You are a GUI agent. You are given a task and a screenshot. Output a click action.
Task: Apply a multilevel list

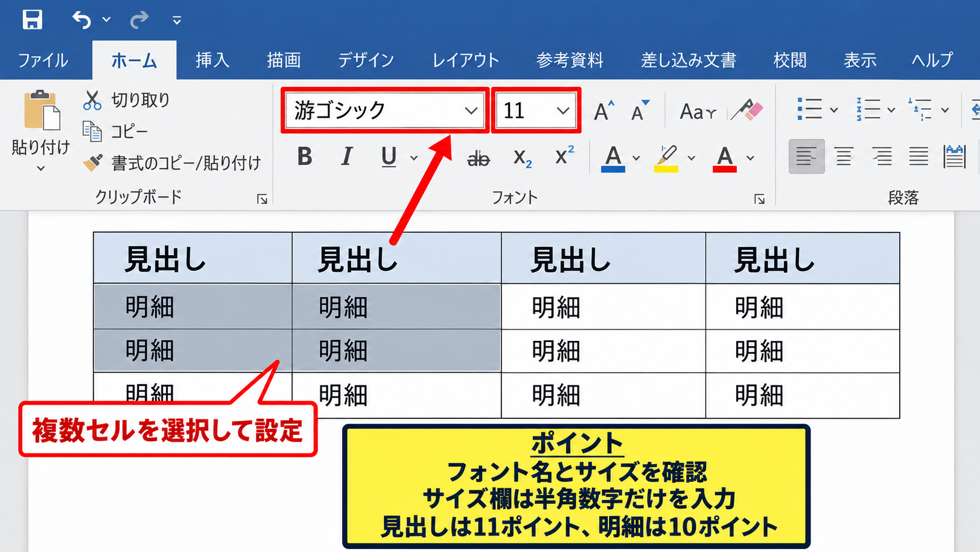coord(920,109)
